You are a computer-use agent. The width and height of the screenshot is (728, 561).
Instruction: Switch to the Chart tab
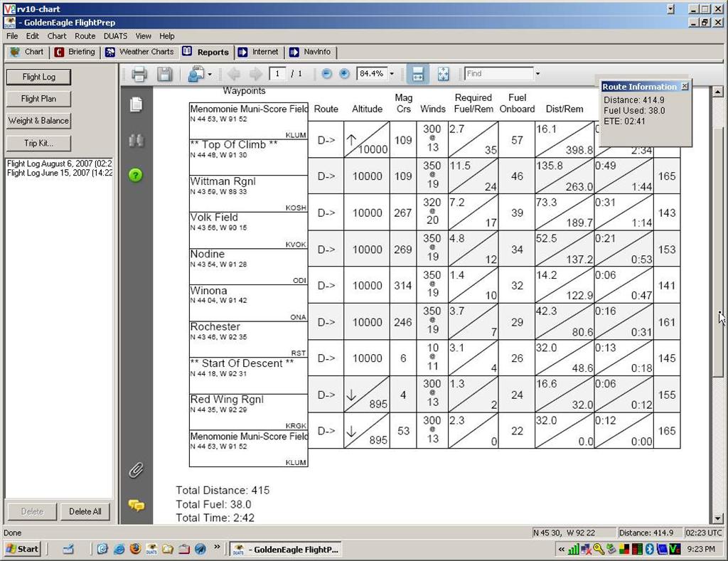pos(28,52)
